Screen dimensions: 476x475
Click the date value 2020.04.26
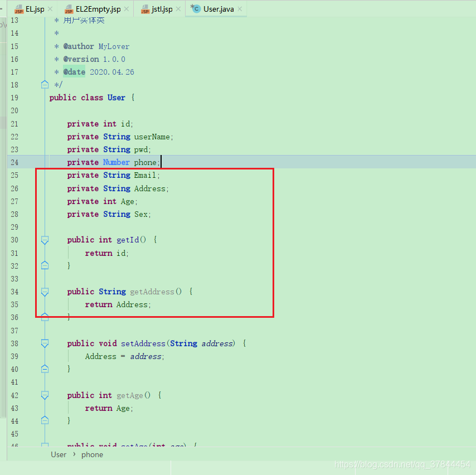click(x=111, y=72)
